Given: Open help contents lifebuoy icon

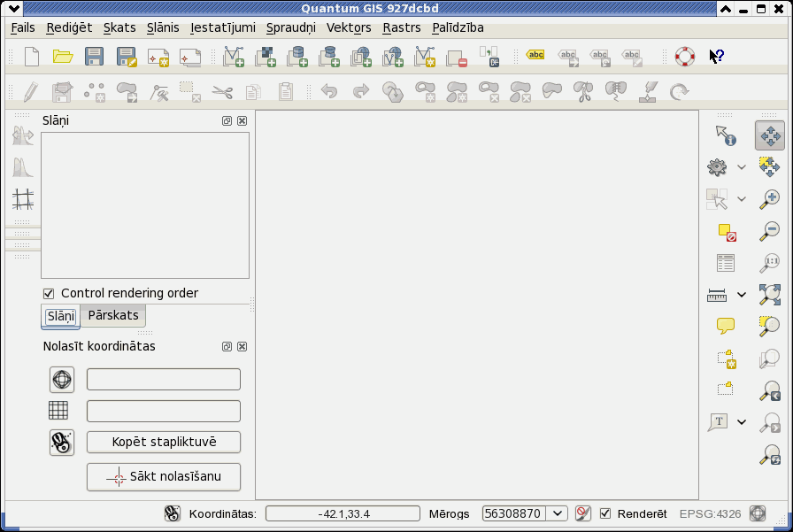Looking at the screenshot, I should (685, 57).
